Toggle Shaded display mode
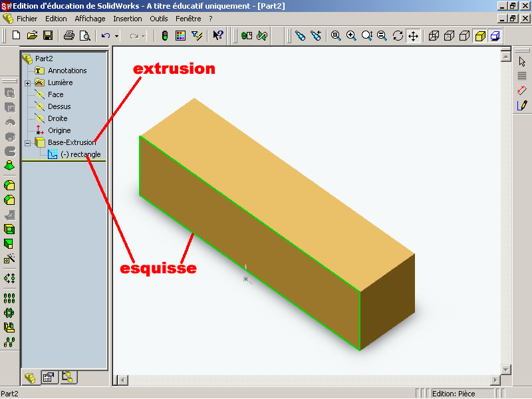 pyautogui.click(x=480, y=36)
